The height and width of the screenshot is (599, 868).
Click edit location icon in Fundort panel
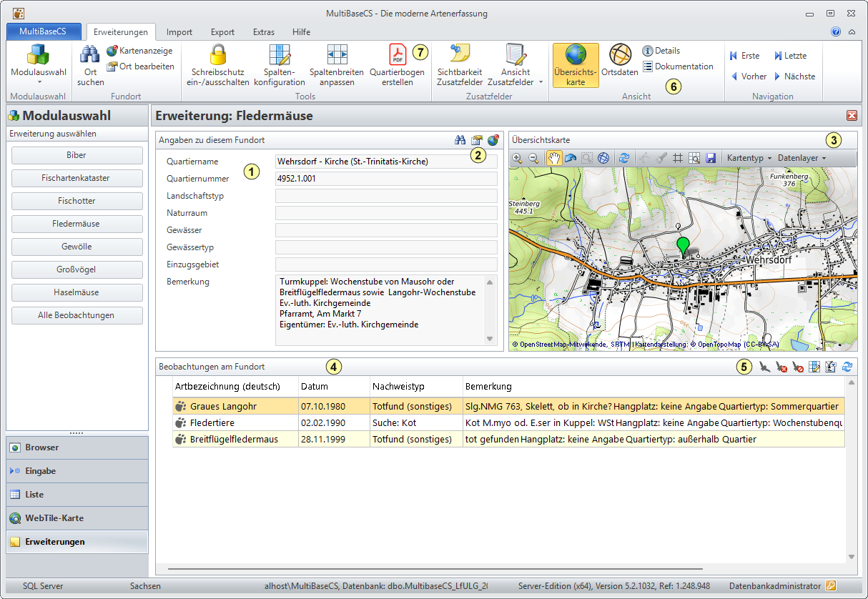pos(477,140)
